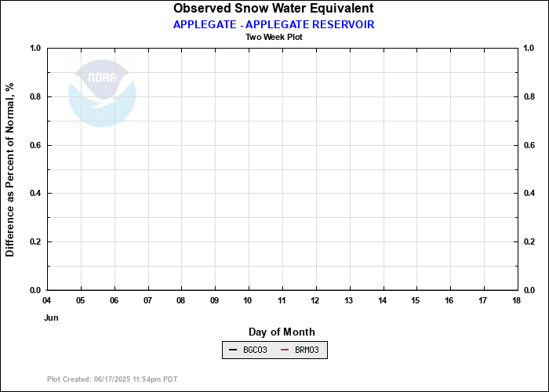Click the 'Day of Month' axis label
The image size is (549, 392).
click(282, 332)
